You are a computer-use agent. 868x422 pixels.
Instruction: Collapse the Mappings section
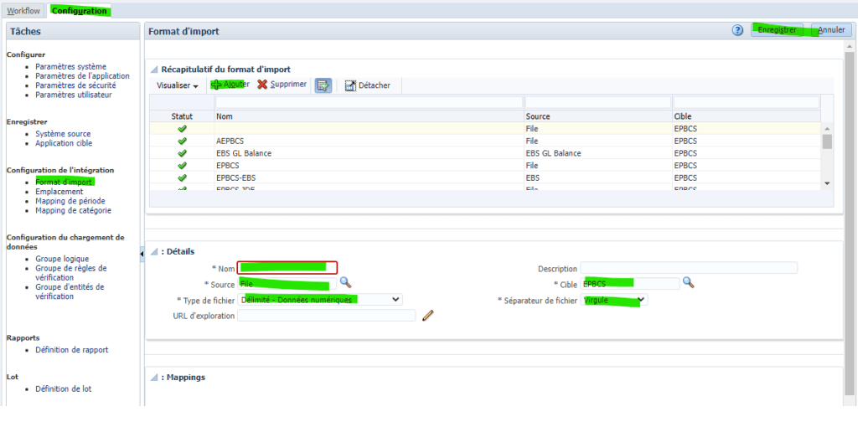pyautogui.click(x=154, y=377)
